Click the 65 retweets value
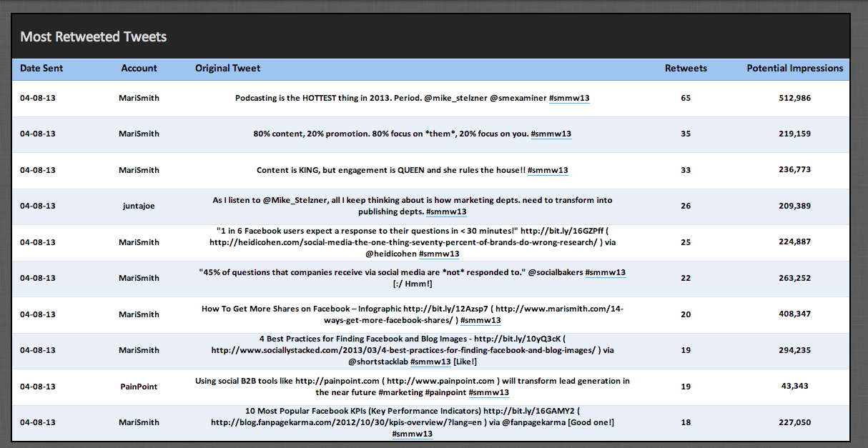Image resolution: width=868 pixels, height=448 pixels. [686, 98]
